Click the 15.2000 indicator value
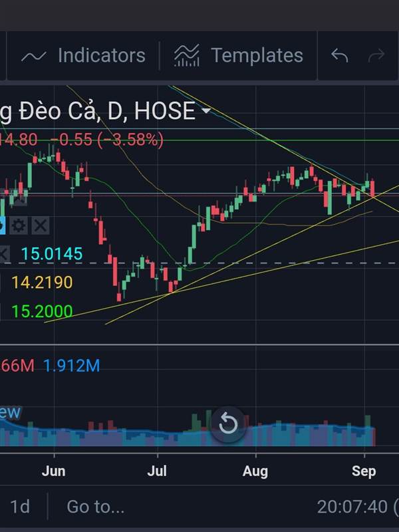Image resolution: width=399 pixels, height=532 pixels. pos(42,311)
